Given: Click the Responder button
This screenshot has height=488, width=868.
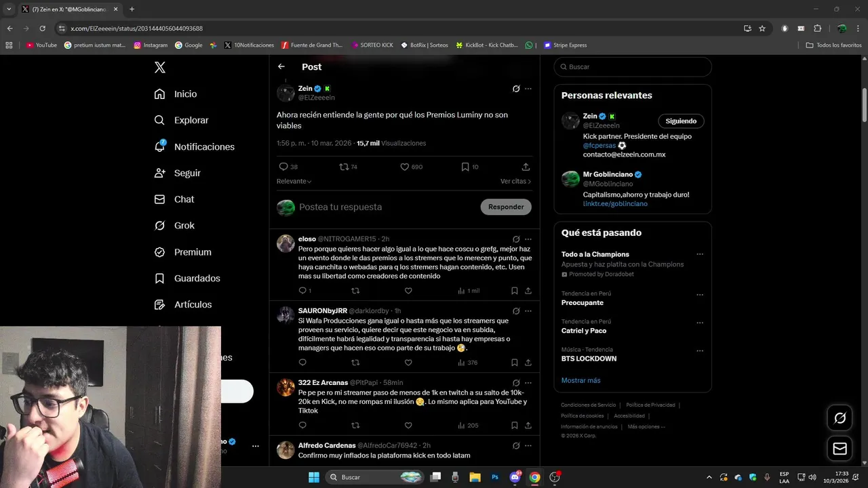Looking at the screenshot, I should pos(506,207).
